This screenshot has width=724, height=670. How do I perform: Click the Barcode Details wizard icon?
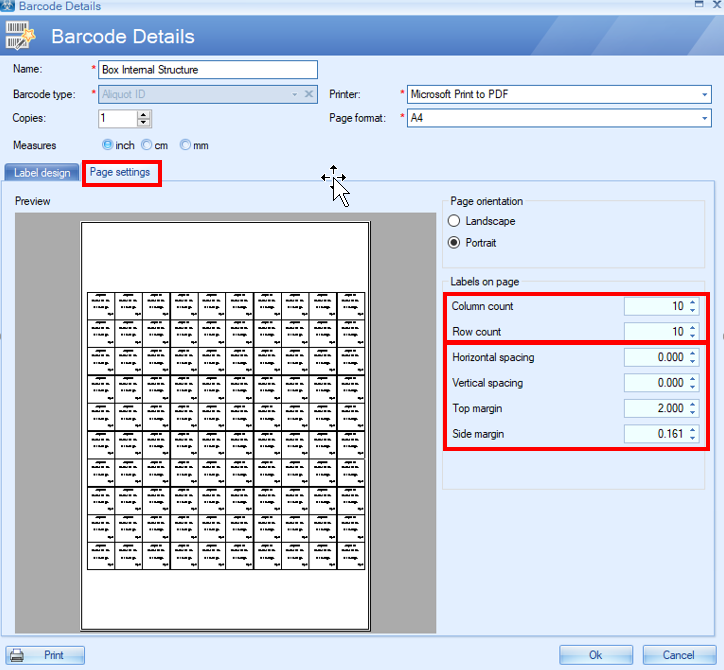coord(19,35)
